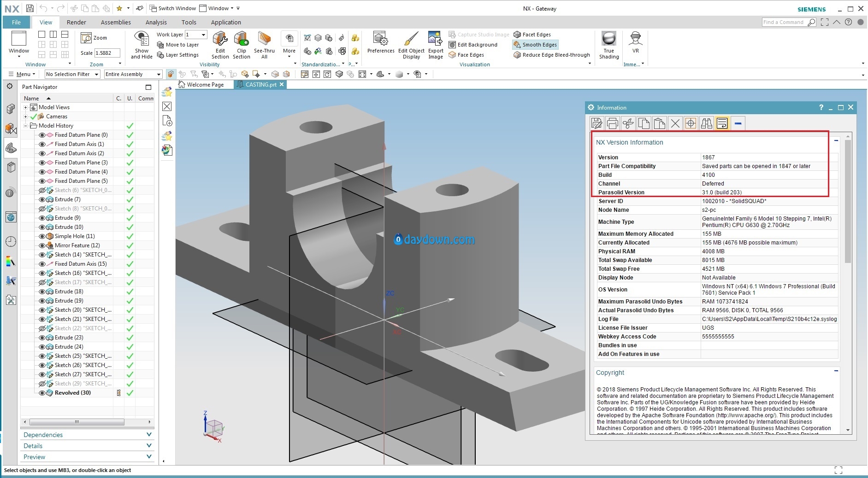
Task: Select the Clip Section tool
Action: click(241, 45)
